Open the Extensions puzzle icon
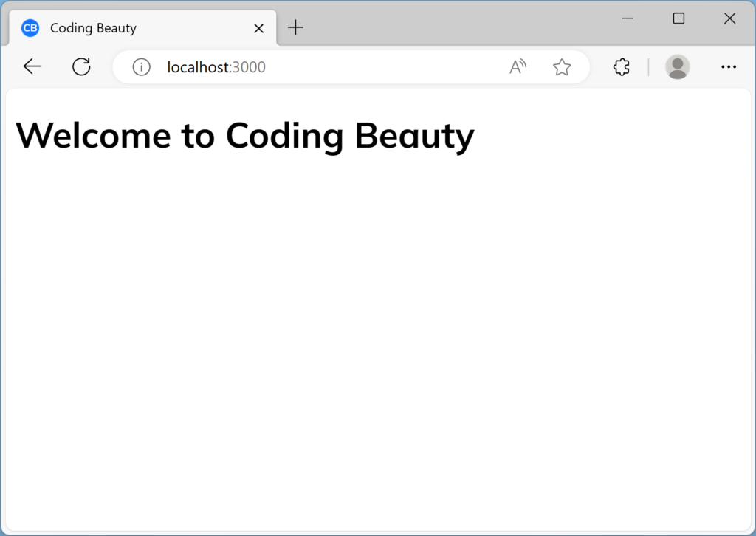The width and height of the screenshot is (756, 536). 622,67
